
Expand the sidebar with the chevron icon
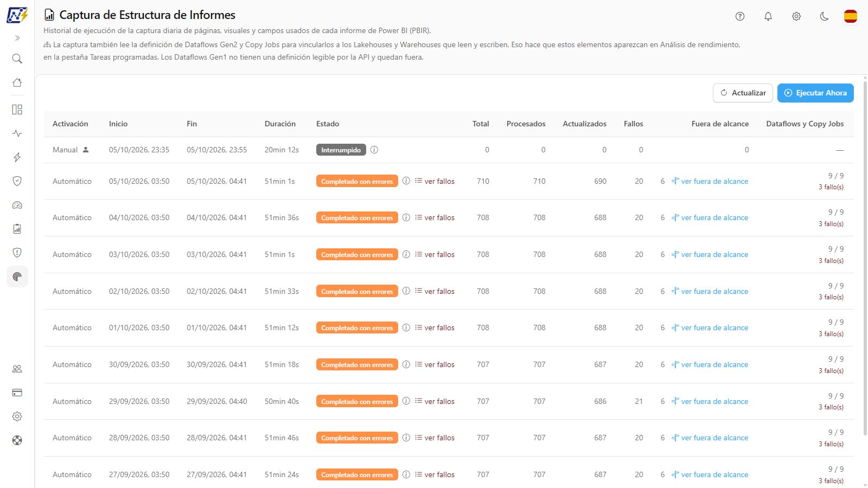[x=17, y=38]
